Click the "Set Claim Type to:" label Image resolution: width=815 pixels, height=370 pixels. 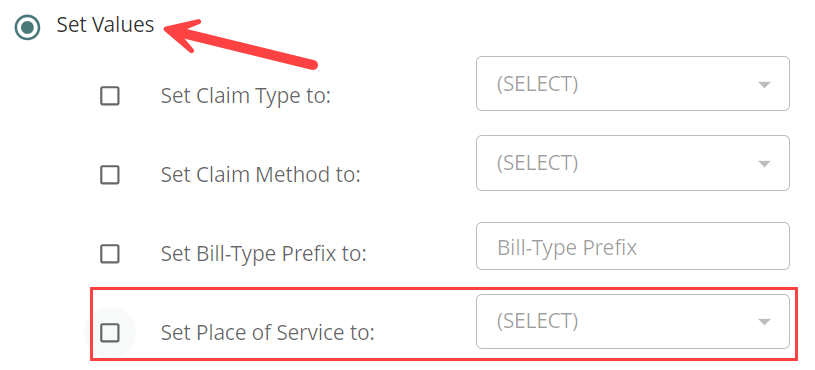[246, 96]
